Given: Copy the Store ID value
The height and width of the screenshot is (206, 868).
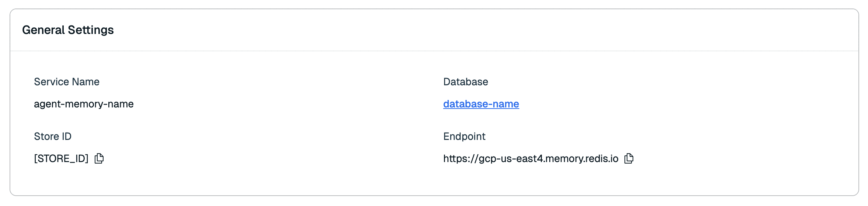Looking at the screenshot, I should (x=99, y=158).
